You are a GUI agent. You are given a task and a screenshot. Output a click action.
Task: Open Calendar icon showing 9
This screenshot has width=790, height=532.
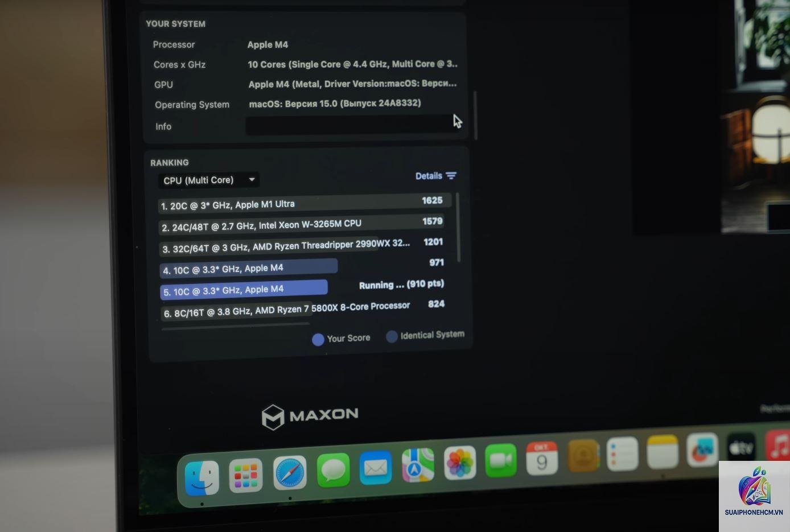point(542,457)
